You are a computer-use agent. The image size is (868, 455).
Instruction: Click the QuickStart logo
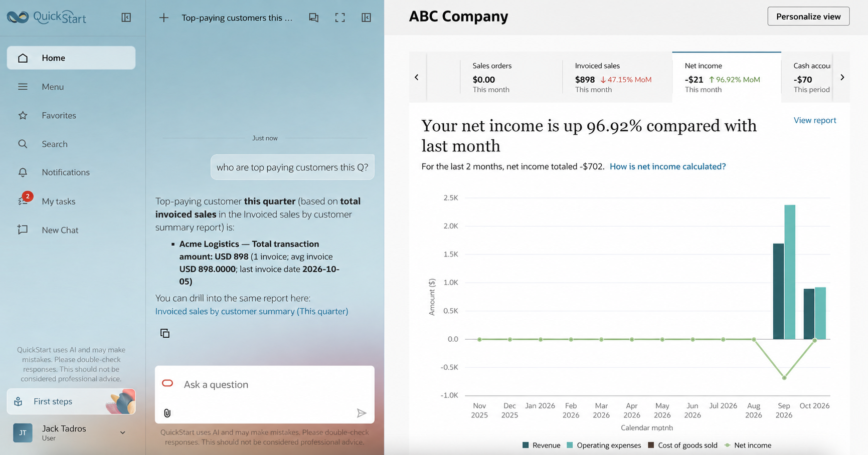pyautogui.click(x=46, y=17)
